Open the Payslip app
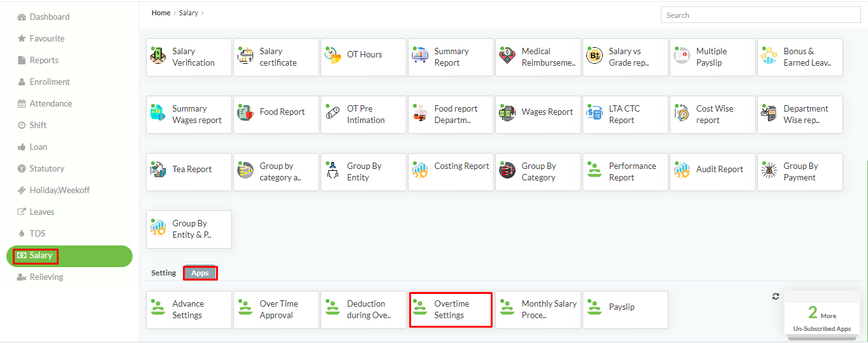Screen dimensions: 868x343 click(625, 310)
